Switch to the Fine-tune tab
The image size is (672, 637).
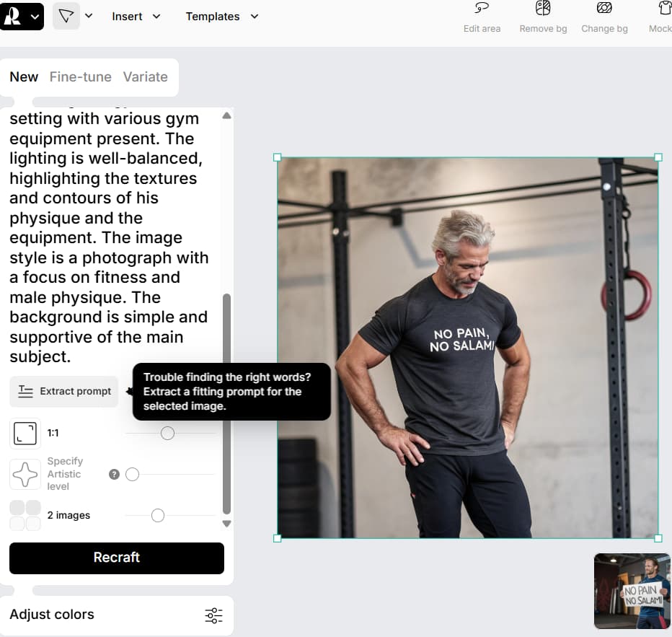coord(81,76)
